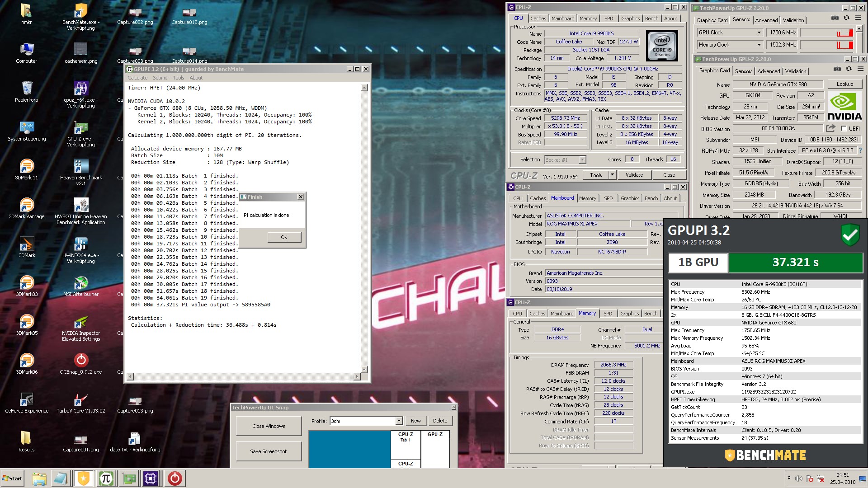Open OCSnap_0.9.2.exe desktop icon
The height and width of the screenshot is (488, 868).
(x=81, y=364)
